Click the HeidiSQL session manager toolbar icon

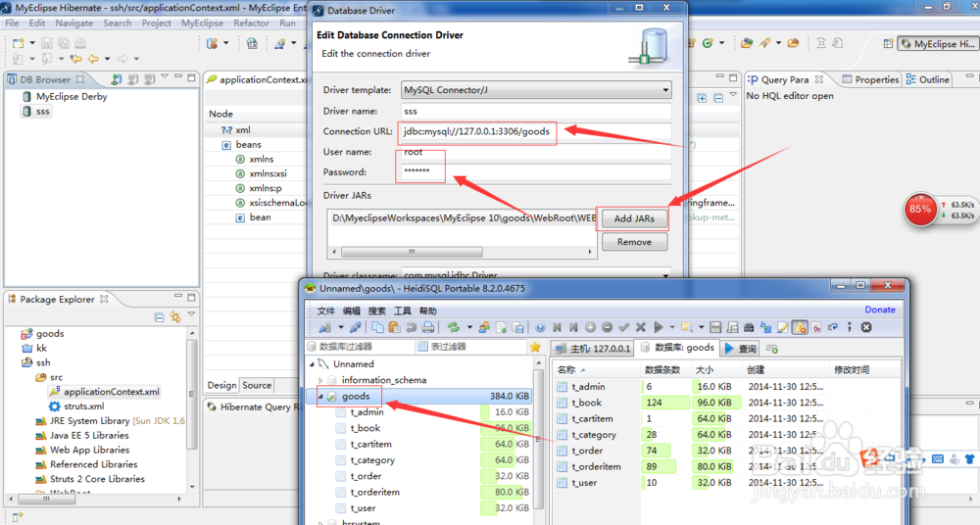coord(325,327)
